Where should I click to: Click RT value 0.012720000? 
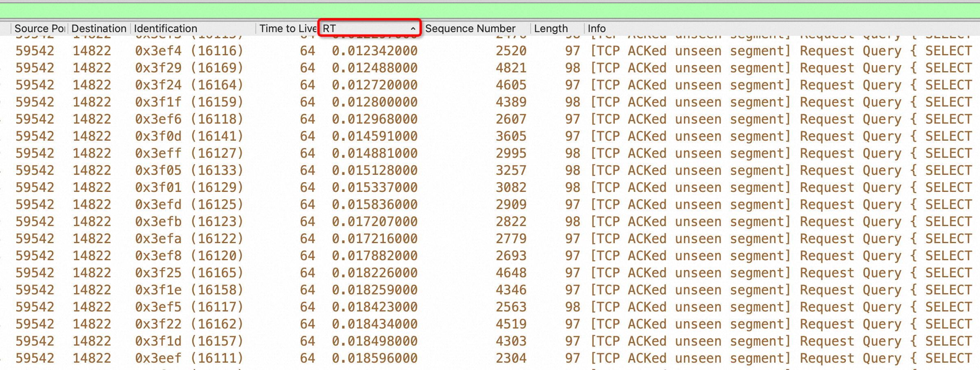click(375, 85)
